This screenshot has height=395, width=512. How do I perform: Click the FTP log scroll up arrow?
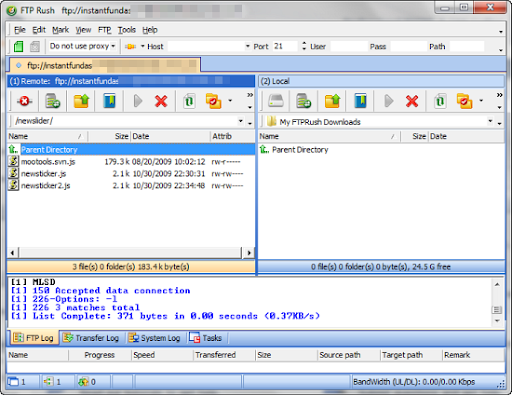point(497,284)
